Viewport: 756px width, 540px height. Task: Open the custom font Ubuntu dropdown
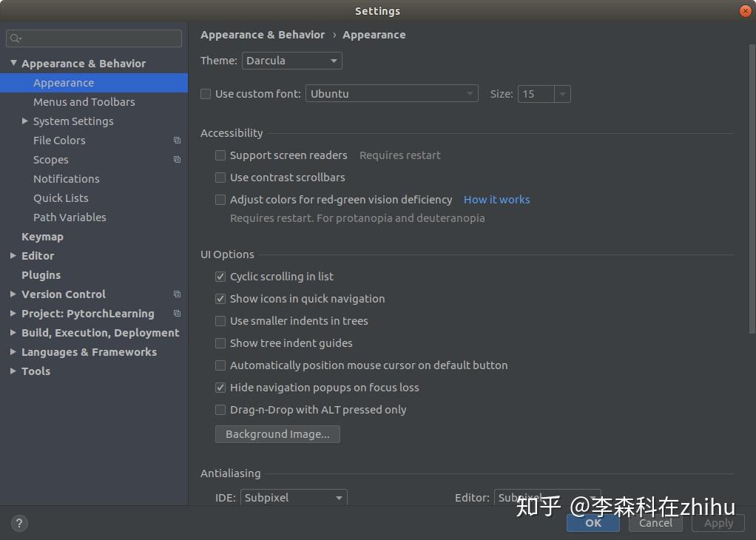pos(391,93)
